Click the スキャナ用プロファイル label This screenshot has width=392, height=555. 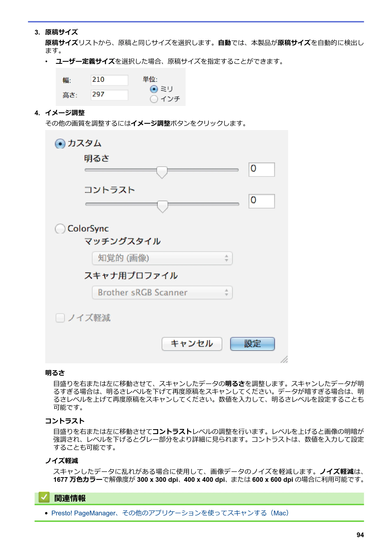[131, 276]
